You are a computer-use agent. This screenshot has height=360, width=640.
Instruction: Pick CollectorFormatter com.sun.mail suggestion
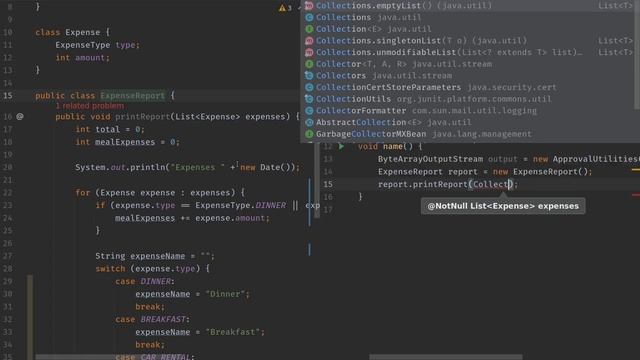469,111
